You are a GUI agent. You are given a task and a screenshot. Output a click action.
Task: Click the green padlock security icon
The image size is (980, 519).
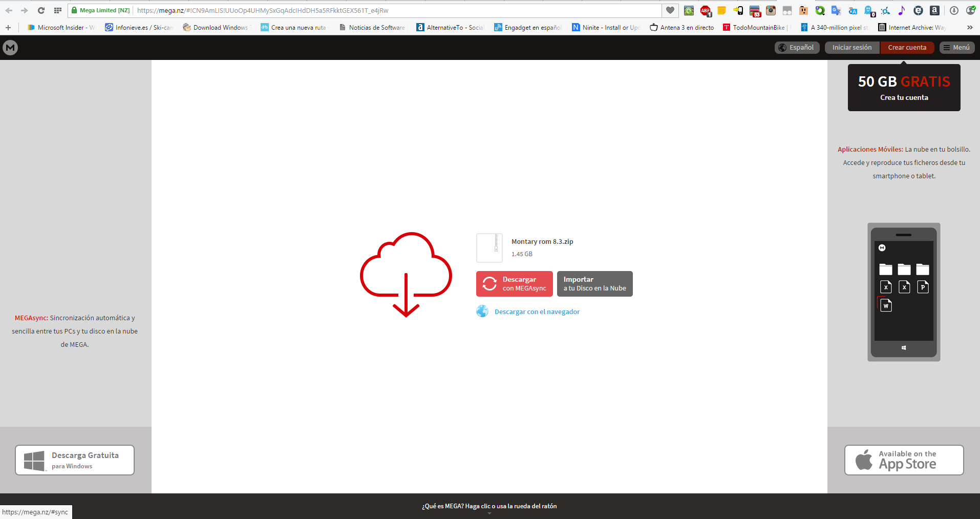pos(74,10)
